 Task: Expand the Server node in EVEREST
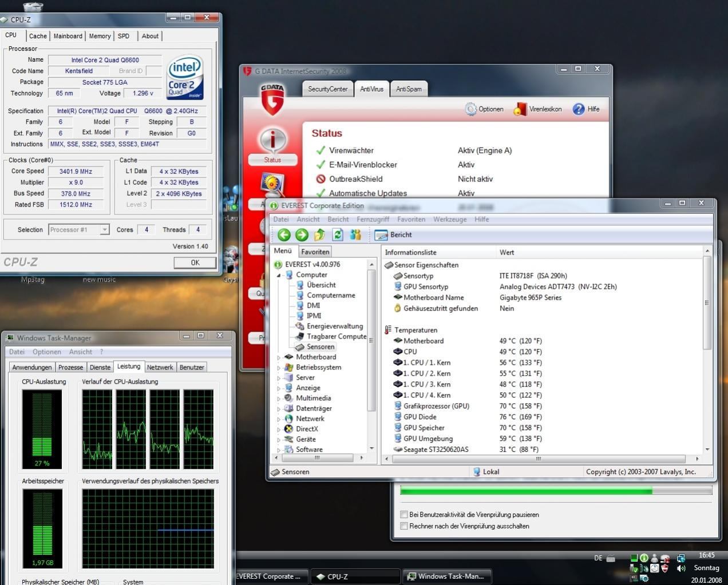pos(279,378)
